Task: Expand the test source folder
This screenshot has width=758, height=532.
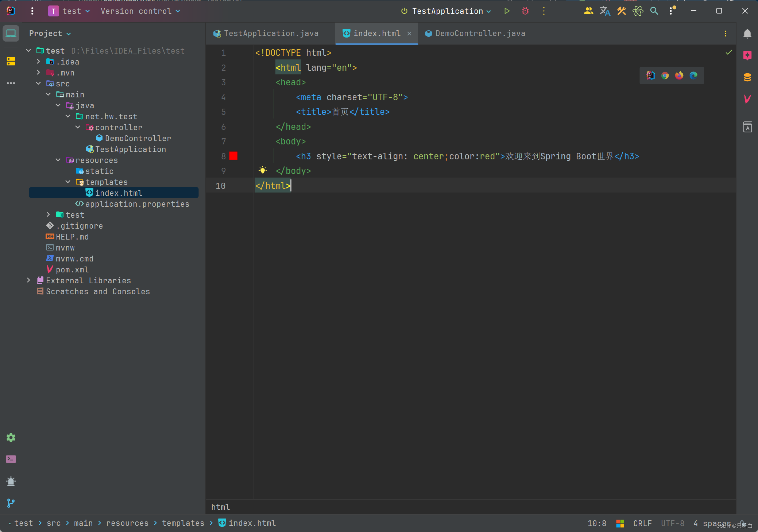Action: coord(48,215)
